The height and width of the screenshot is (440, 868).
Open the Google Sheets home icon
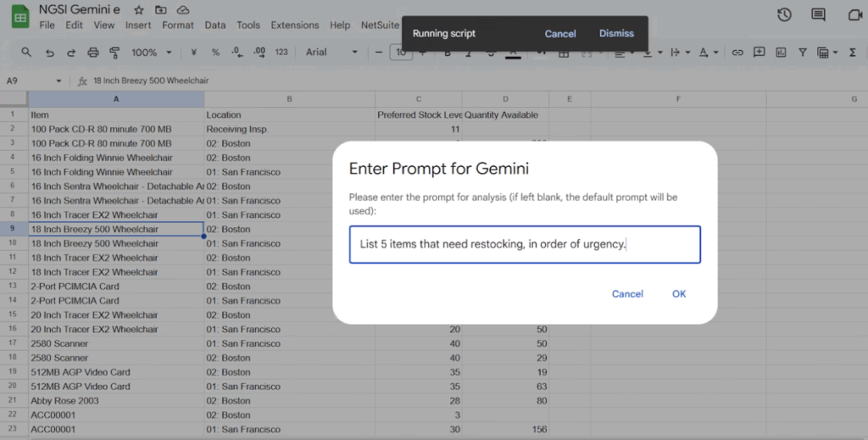click(x=20, y=17)
